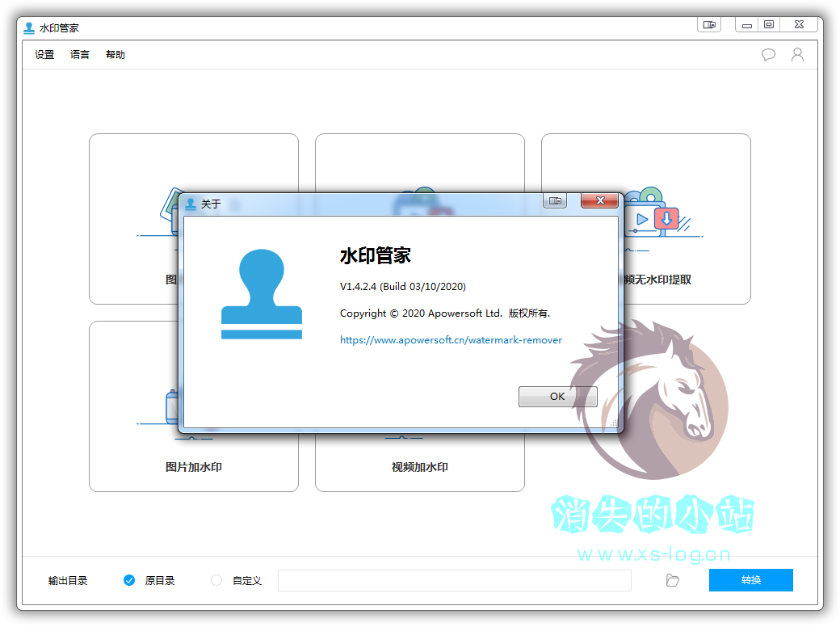The image size is (840, 627).
Task: Click the mini-mode icon in 关于 title bar
Action: point(555,201)
